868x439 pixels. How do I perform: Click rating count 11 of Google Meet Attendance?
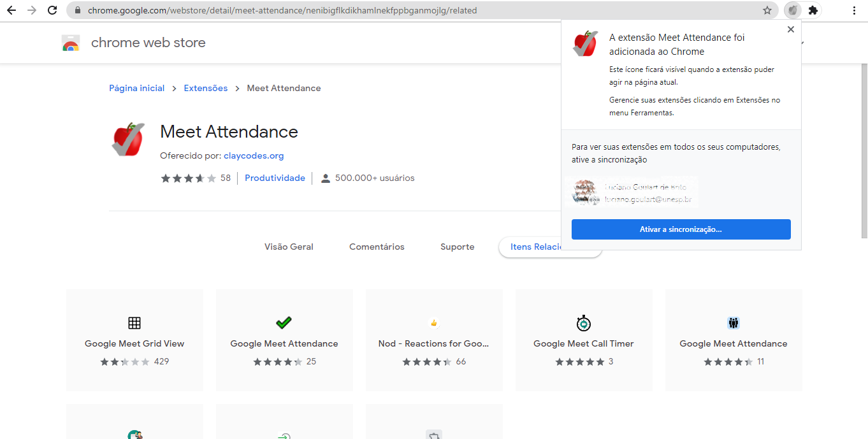pyautogui.click(x=761, y=361)
